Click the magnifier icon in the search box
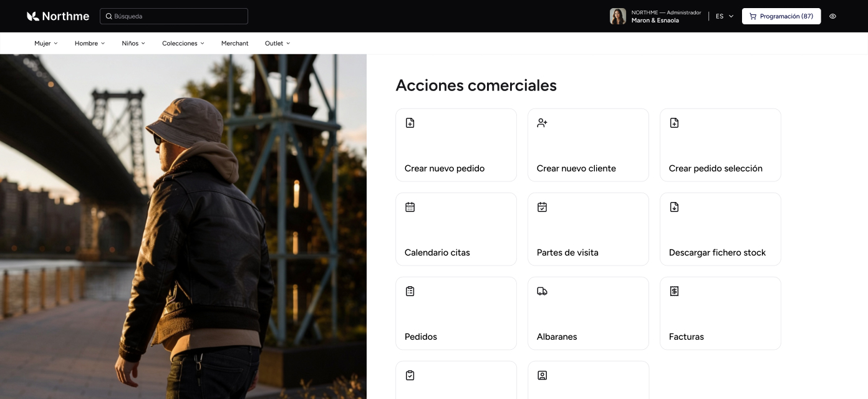Screen dimensions: 868x399 click(x=109, y=16)
